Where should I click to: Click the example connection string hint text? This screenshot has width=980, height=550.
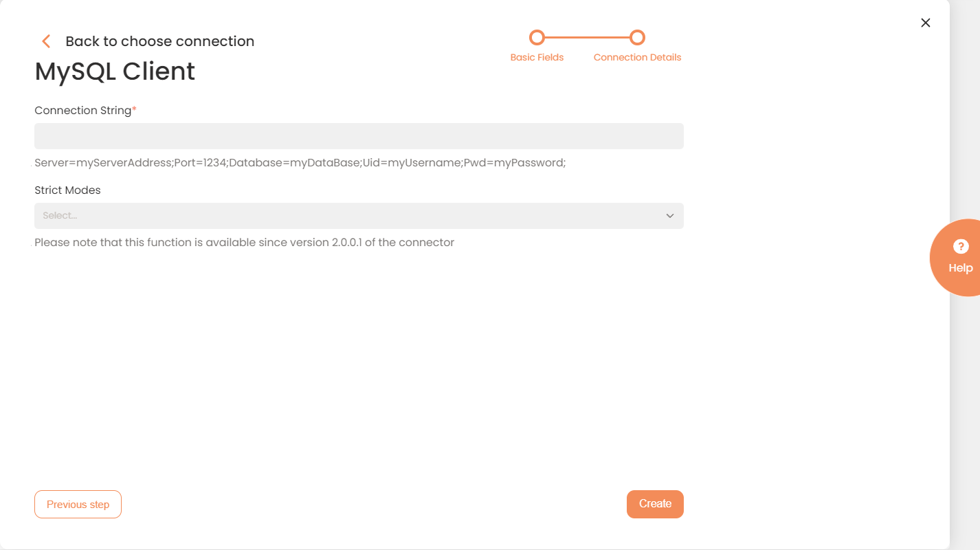[300, 163]
